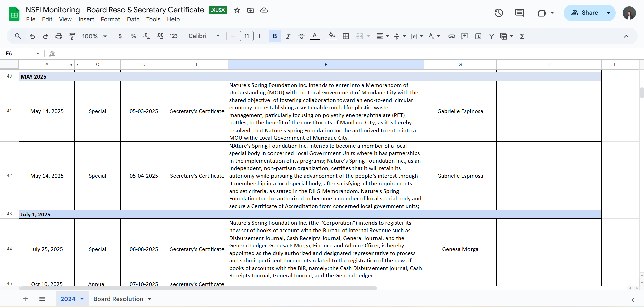Click the functions sigma icon
644x307 pixels.
tap(522, 36)
